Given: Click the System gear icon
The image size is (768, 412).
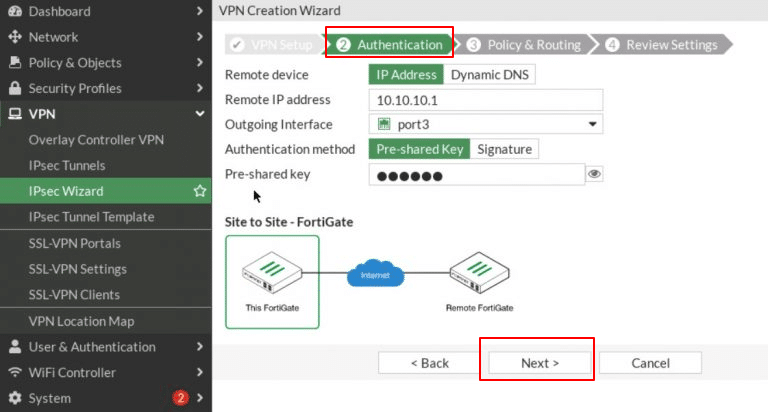Looking at the screenshot, I should [15, 398].
